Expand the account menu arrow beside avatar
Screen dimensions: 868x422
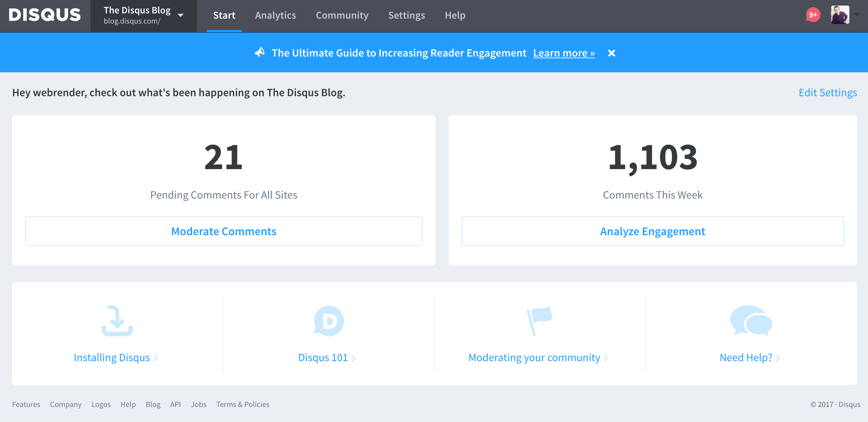(x=857, y=15)
